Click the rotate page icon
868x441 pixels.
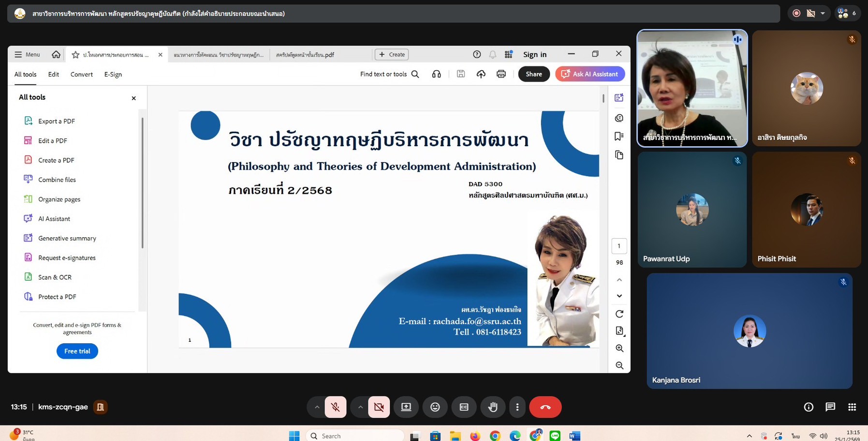point(619,314)
